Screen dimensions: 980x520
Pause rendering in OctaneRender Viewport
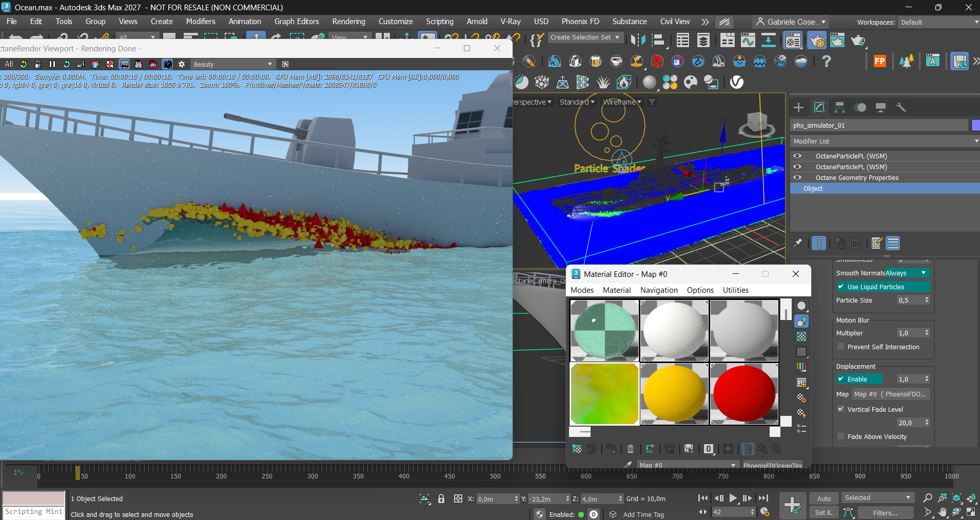point(52,64)
